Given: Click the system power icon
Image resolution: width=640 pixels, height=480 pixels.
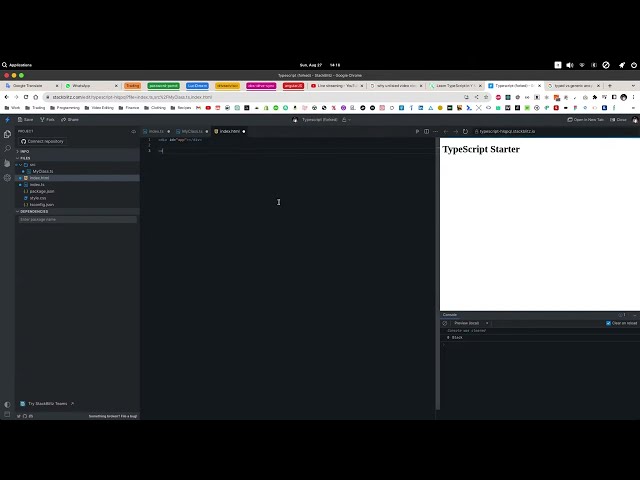Looking at the screenshot, I should pyautogui.click(x=633, y=65).
